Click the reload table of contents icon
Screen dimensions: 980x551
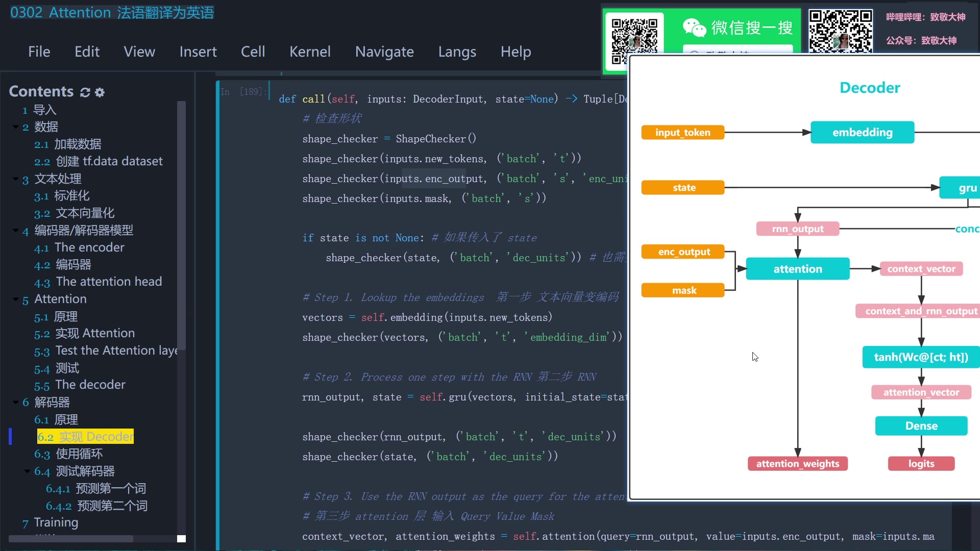(85, 92)
